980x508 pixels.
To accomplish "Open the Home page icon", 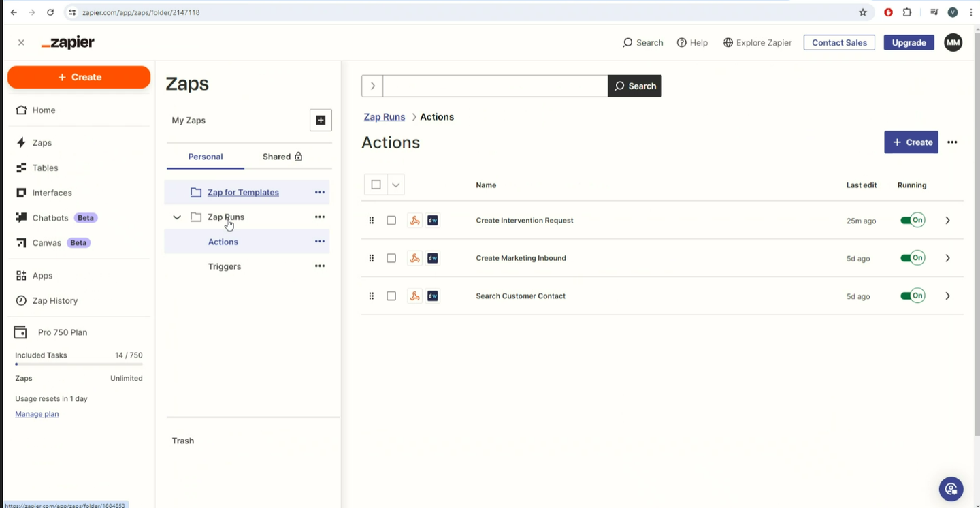I will coord(21,110).
